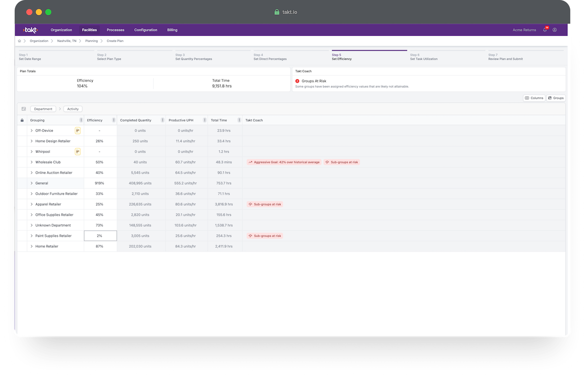The height and width of the screenshot is (378, 588).
Task: Click Sub-groups at risk tag on Wholesale Club
Action: point(342,162)
